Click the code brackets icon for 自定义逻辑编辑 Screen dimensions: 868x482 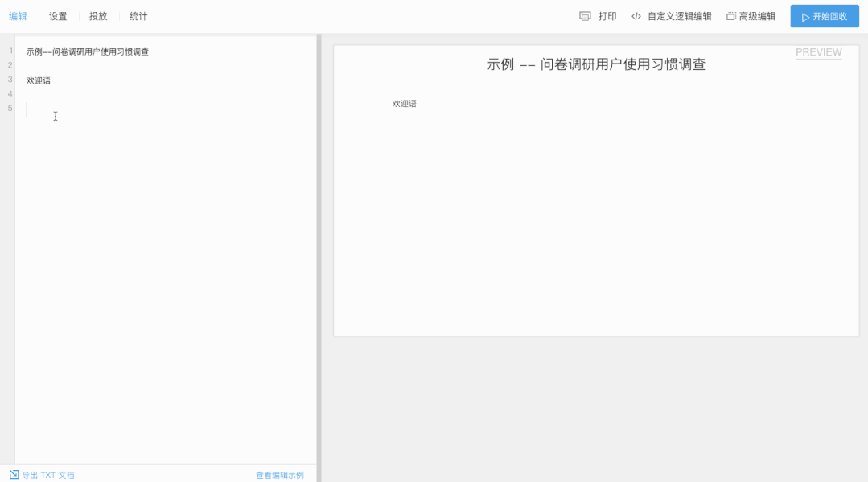tap(636, 17)
